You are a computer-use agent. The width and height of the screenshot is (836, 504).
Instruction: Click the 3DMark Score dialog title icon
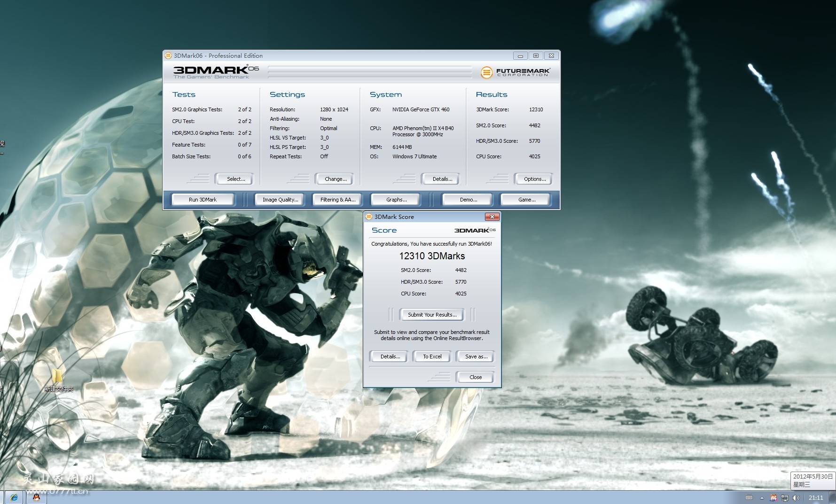tap(369, 217)
